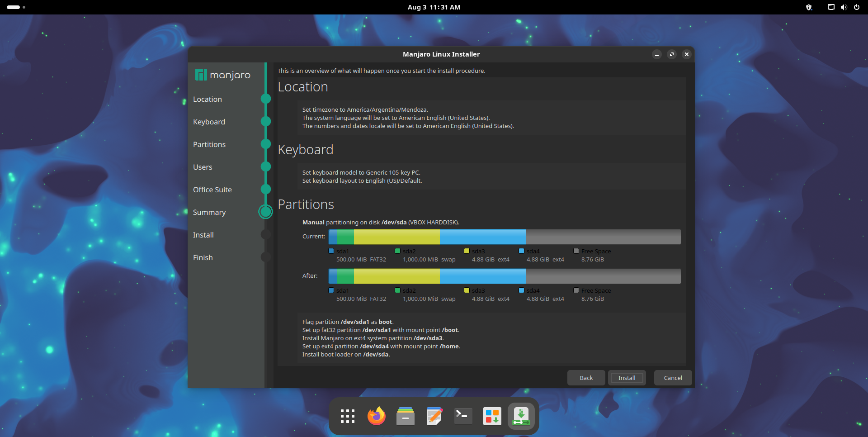
Task: Show all applications grid
Action: 347,416
